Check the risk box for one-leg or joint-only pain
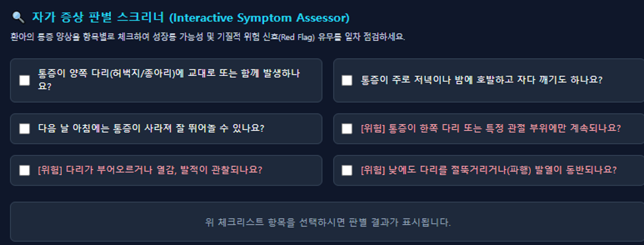Screen dimensions: 644x245 point(347,129)
